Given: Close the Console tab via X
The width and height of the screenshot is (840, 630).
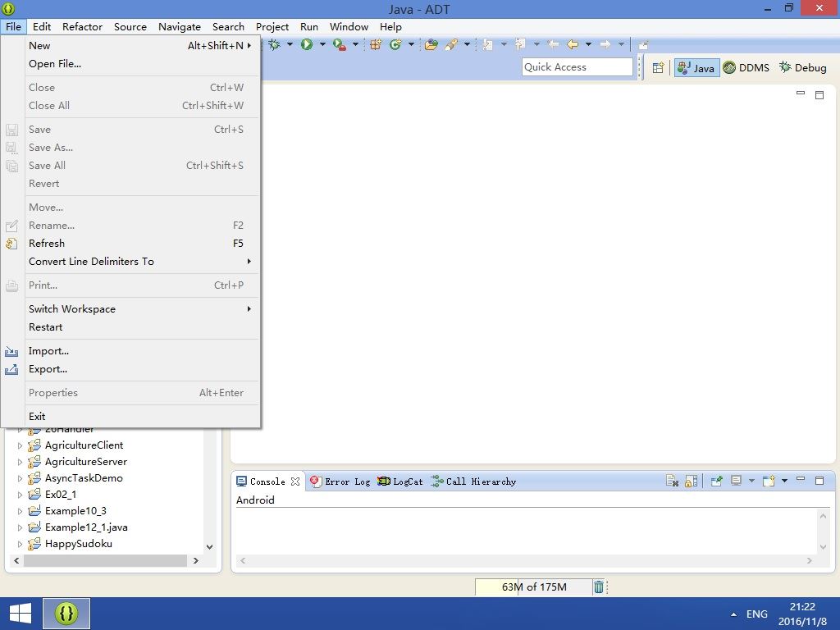Looking at the screenshot, I should [295, 482].
